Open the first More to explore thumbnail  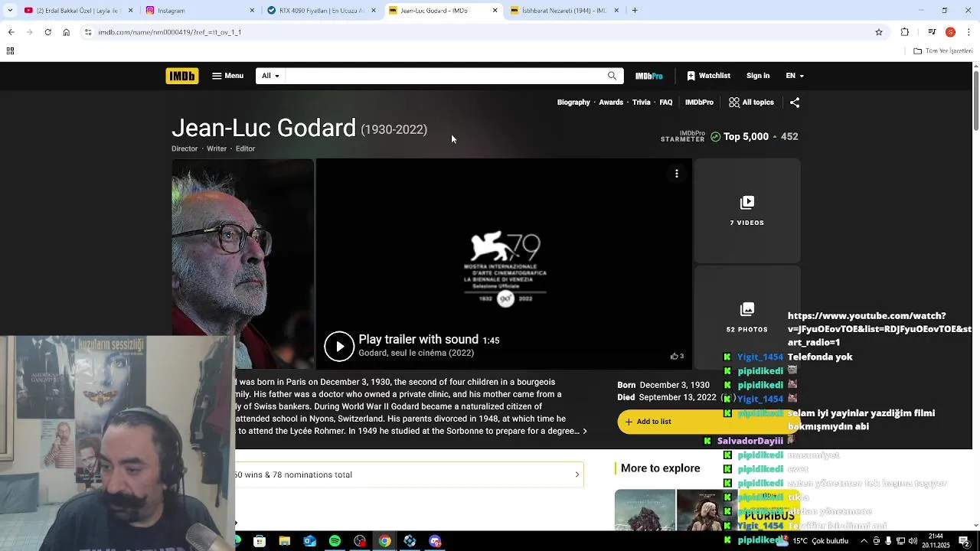[x=645, y=510]
